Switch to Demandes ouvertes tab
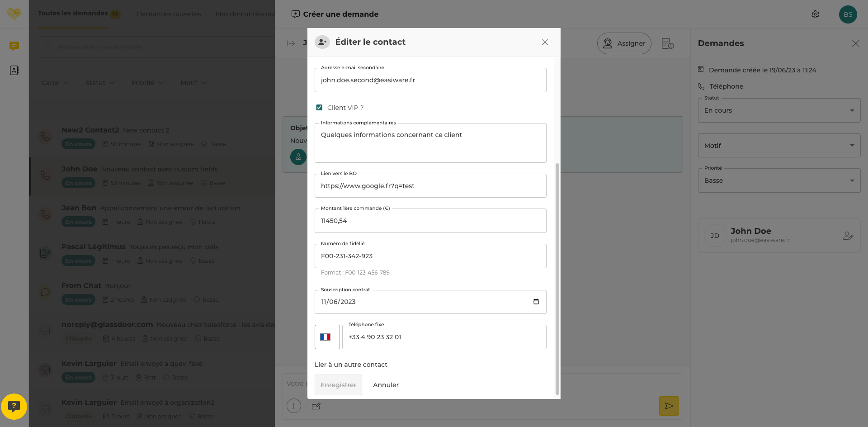868x427 pixels. point(169,14)
